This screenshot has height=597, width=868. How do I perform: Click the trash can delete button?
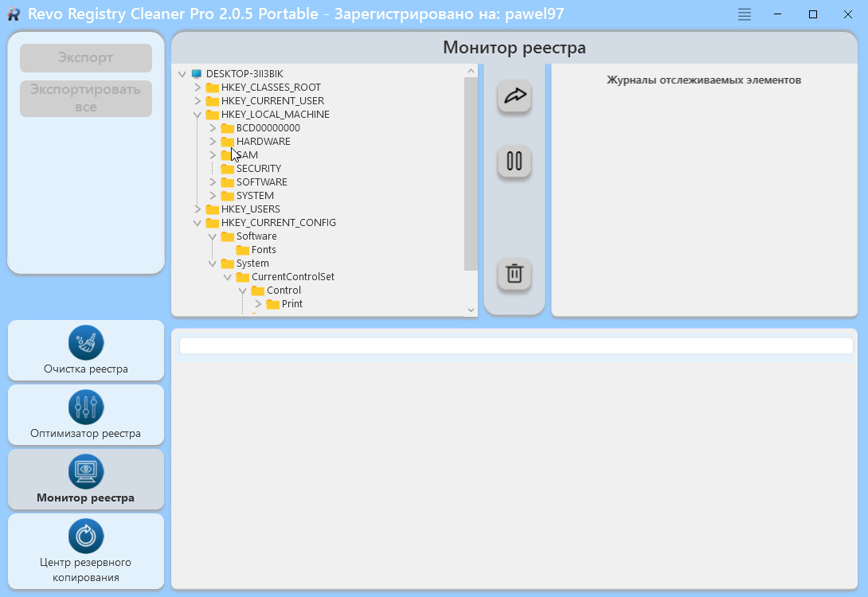(x=514, y=274)
